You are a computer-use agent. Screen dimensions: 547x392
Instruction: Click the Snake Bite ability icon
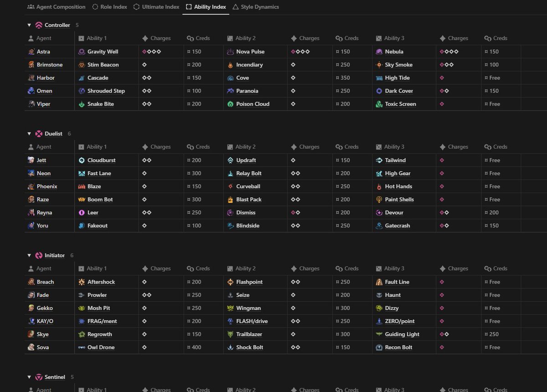tap(82, 104)
